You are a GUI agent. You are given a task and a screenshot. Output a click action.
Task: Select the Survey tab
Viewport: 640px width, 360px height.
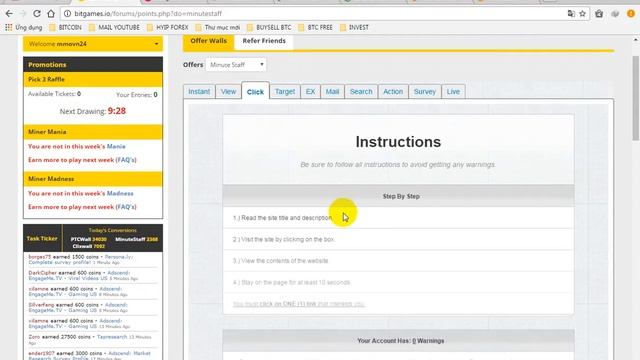pyautogui.click(x=425, y=91)
